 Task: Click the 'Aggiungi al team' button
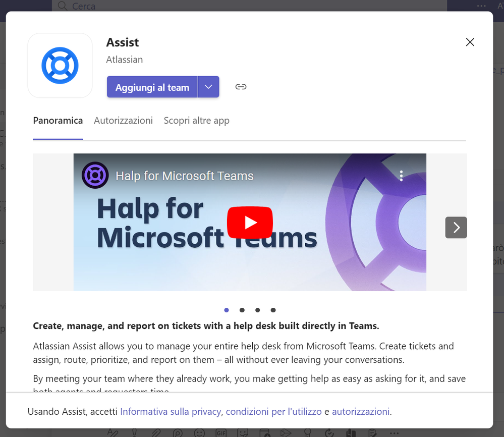(x=152, y=87)
